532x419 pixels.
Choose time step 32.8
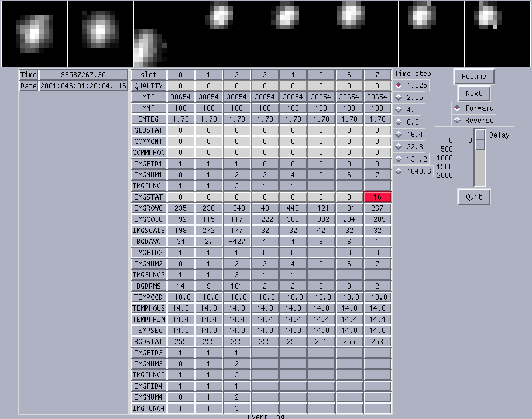pyautogui.click(x=409, y=146)
